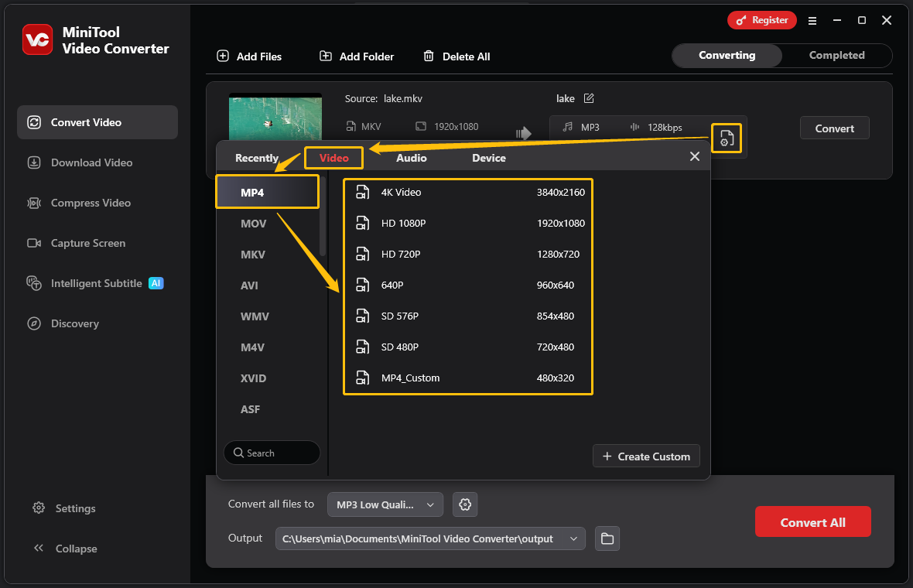Browse the Discovery section
913x588 pixels.
73,323
